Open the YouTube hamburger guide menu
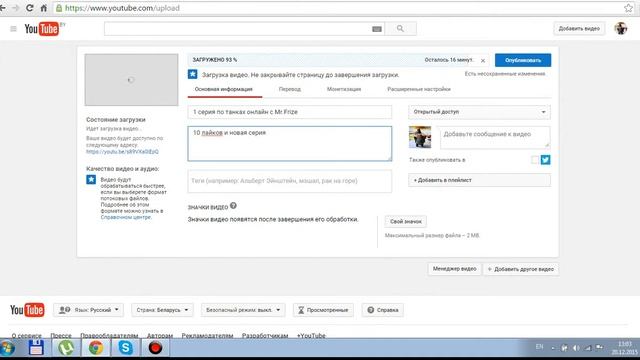This screenshot has height=360, width=640. point(13,29)
